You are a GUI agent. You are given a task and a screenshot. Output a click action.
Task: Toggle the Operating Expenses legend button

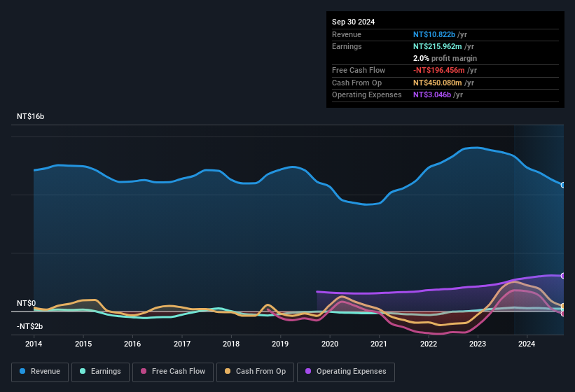345,372
